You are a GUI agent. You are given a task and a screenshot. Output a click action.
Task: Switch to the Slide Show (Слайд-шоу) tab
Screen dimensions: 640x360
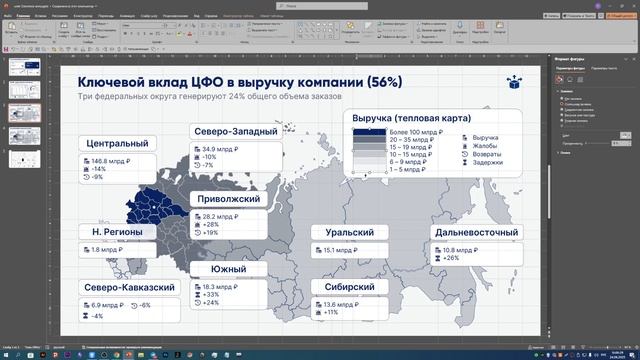pyautogui.click(x=149, y=16)
